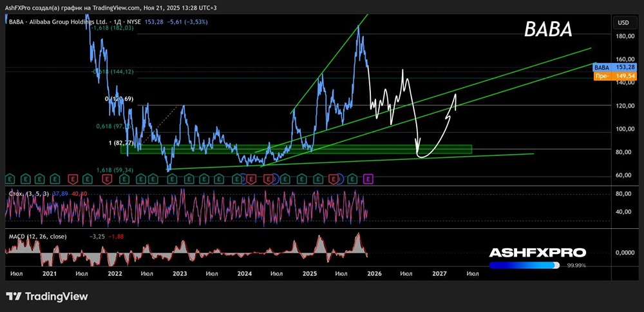
Task: Open the BABA Alibaba Group symbol title
Action: (59, 21)
